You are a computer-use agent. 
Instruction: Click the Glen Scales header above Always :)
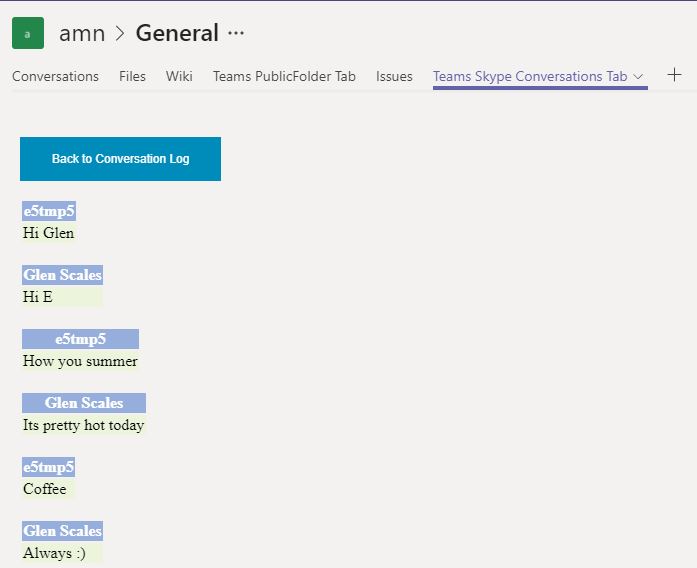tap(62, 531)
